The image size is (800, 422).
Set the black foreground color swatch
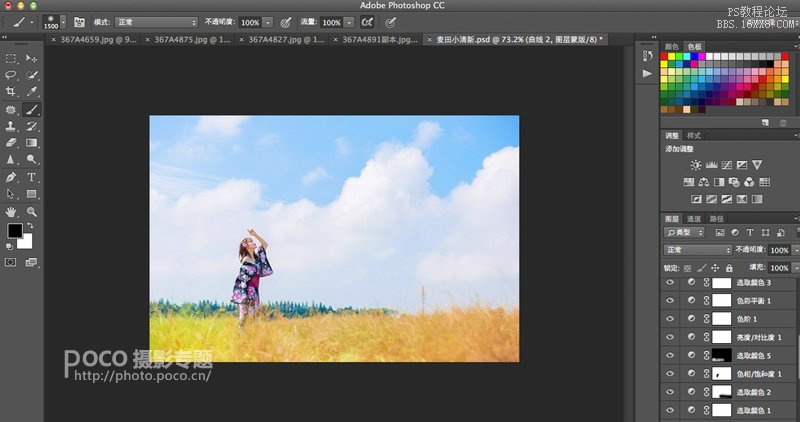14,231
